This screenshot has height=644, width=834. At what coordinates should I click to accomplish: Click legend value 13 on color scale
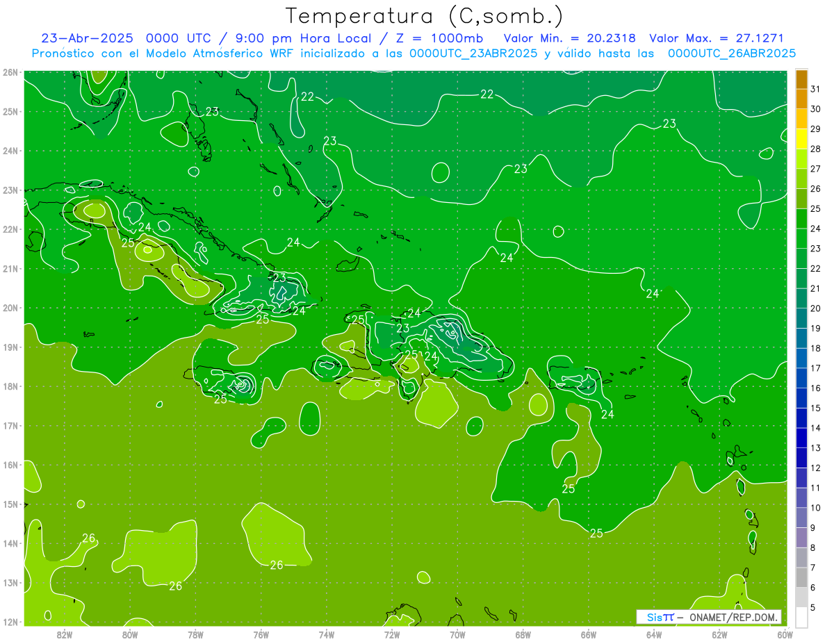(x=816, y=447)
